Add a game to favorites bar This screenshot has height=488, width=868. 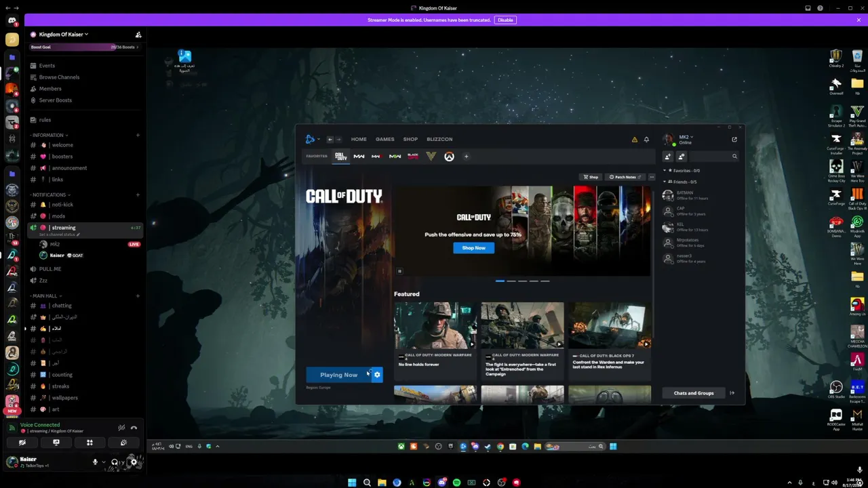click(466, 157)
